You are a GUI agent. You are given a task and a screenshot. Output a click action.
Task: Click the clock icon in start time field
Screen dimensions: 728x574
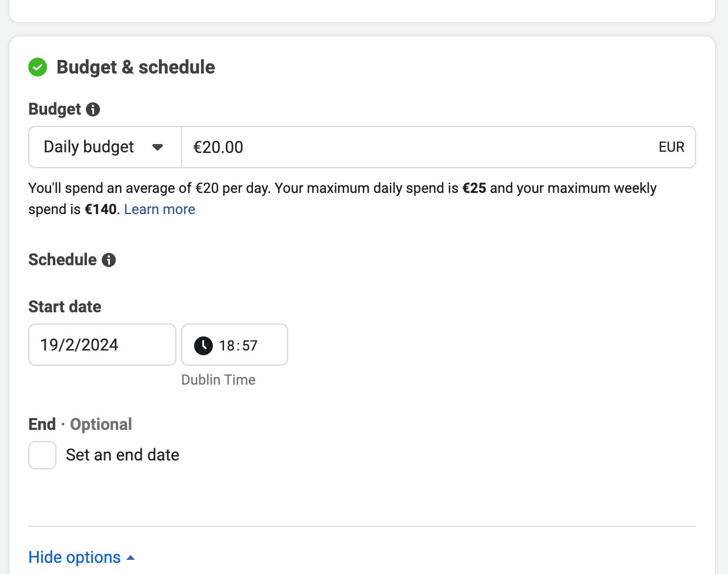(203, 345)
